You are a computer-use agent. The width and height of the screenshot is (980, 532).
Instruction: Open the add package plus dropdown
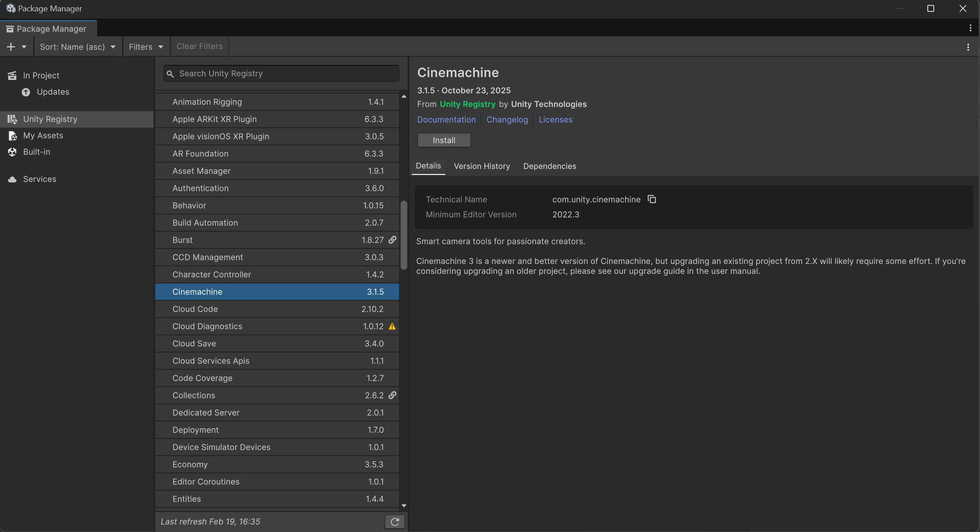pyautogui.click(x=16, y=47)
